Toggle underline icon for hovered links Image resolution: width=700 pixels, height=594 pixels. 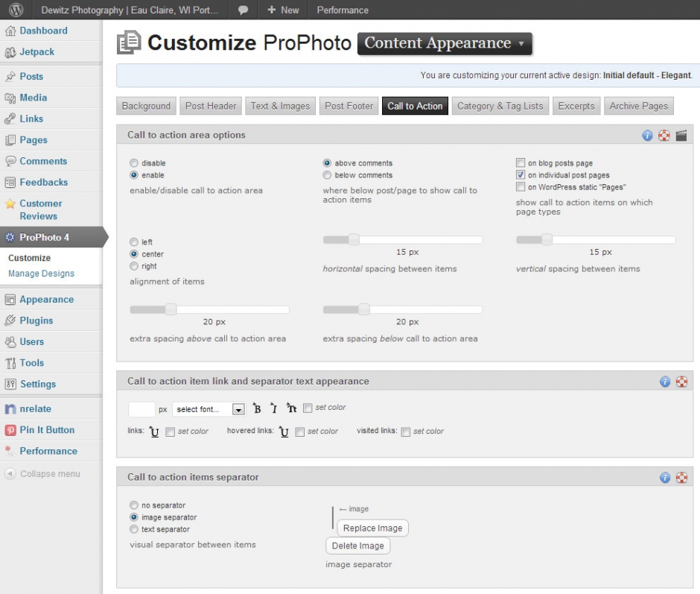(x=284, y=432)
